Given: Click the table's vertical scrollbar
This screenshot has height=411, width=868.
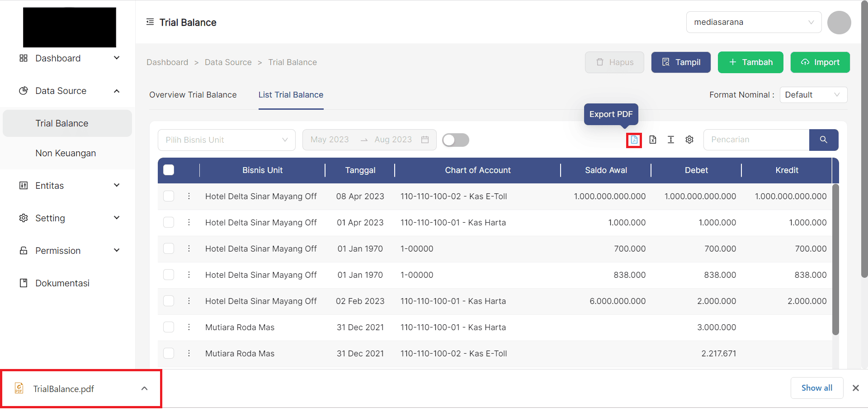Looking at the screenshot, I should 835,259.
